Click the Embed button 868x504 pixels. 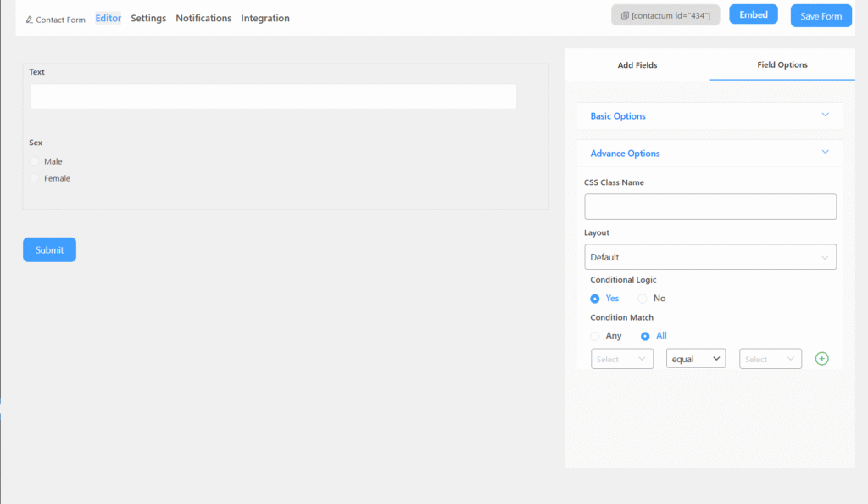753,14
